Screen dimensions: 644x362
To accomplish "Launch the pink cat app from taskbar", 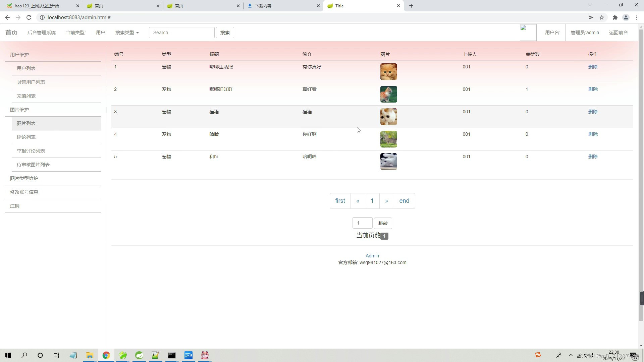I will pos(205,355).
